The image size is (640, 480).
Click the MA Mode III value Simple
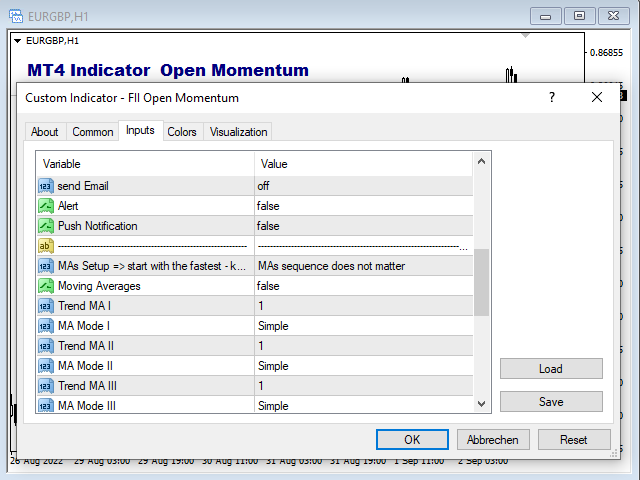[x=273, y=406]
